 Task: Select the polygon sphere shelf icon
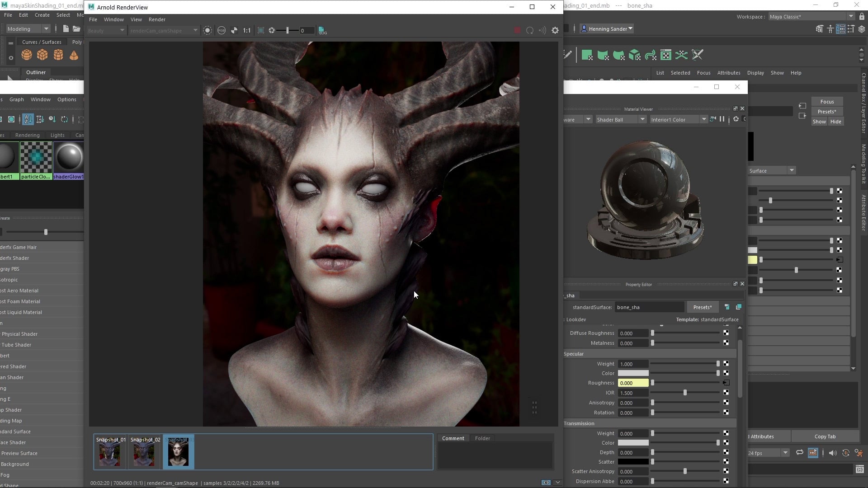pyautogui.click(x=27, y=55)
